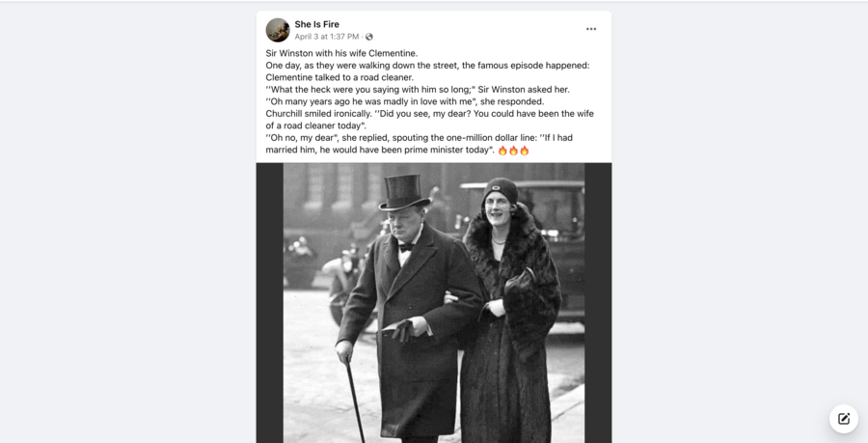The image size is (868, 443).
Task: Click the middle fire emoji in post
Action: tap(513, 150)
